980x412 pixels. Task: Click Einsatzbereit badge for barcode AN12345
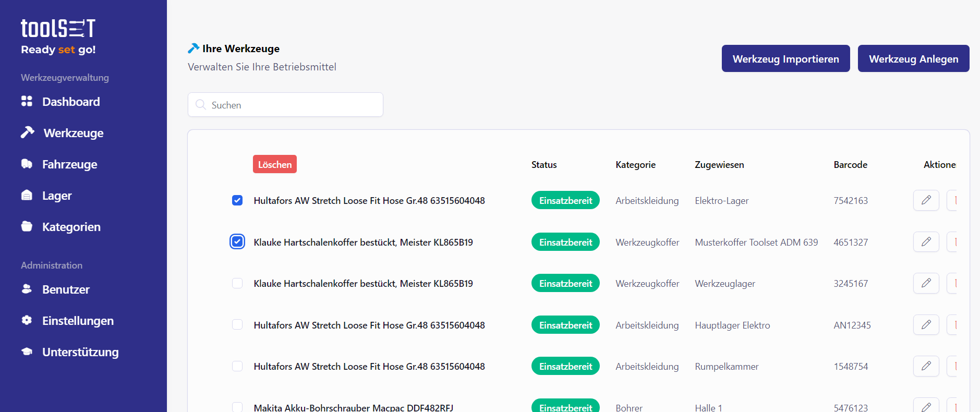[x=565, y=325]
